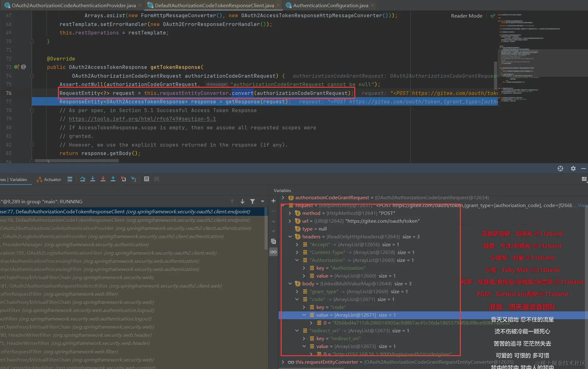
Task: Expand the this.requestEntityConverter watch node
Action: tap(283, 362)
